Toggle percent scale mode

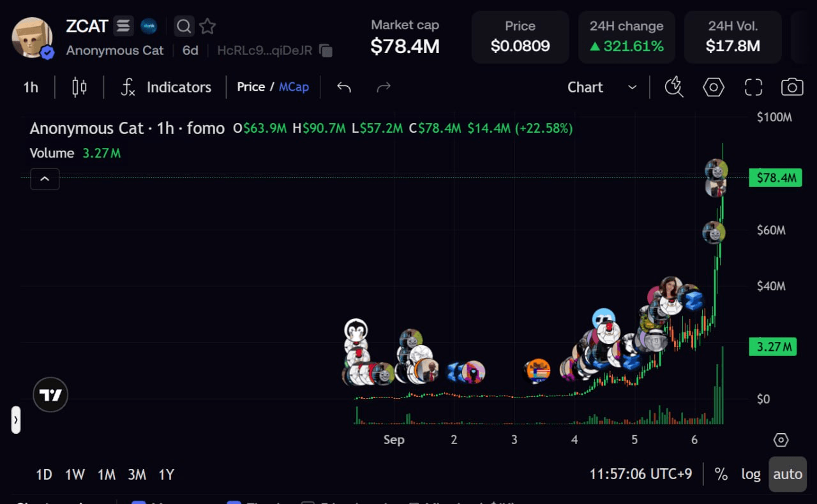click(x=721, y=474)
